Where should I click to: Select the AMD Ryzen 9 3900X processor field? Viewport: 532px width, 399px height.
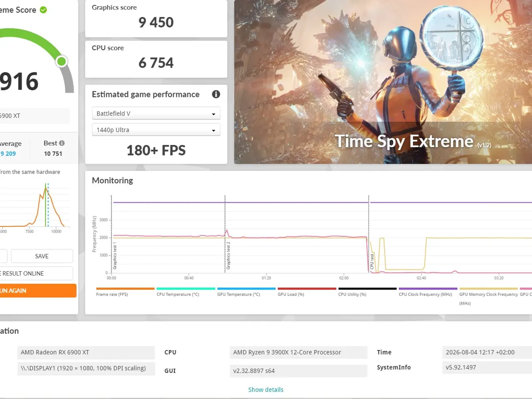pos(298,352)
